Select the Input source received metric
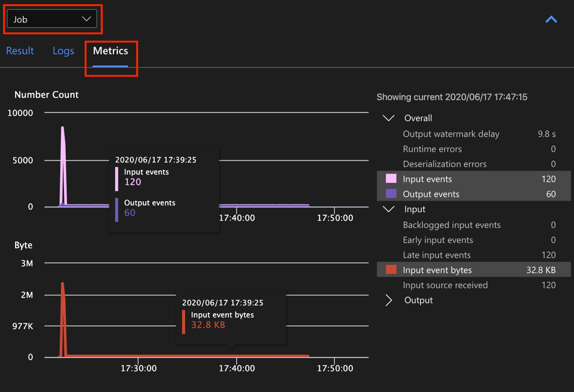The image size is (574, 392). [445, 285]
